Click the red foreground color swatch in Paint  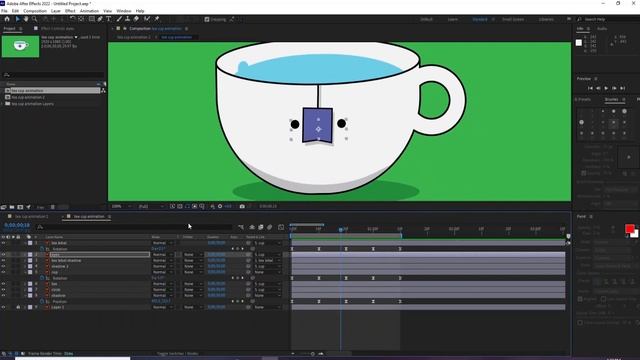pyautogui.click(x=629, y=229)
